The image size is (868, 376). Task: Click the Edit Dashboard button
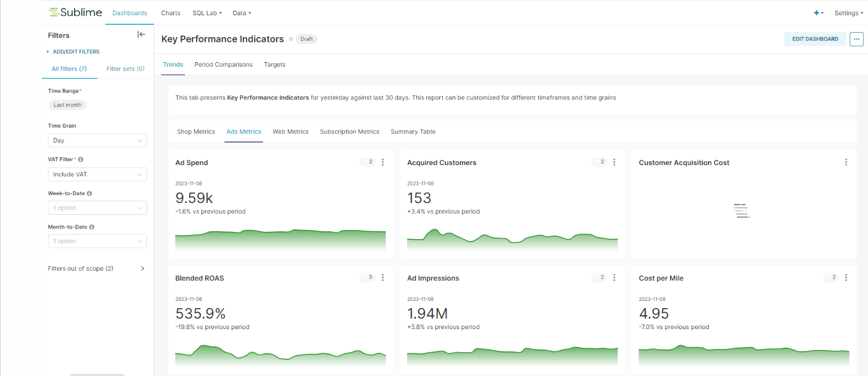815,39
